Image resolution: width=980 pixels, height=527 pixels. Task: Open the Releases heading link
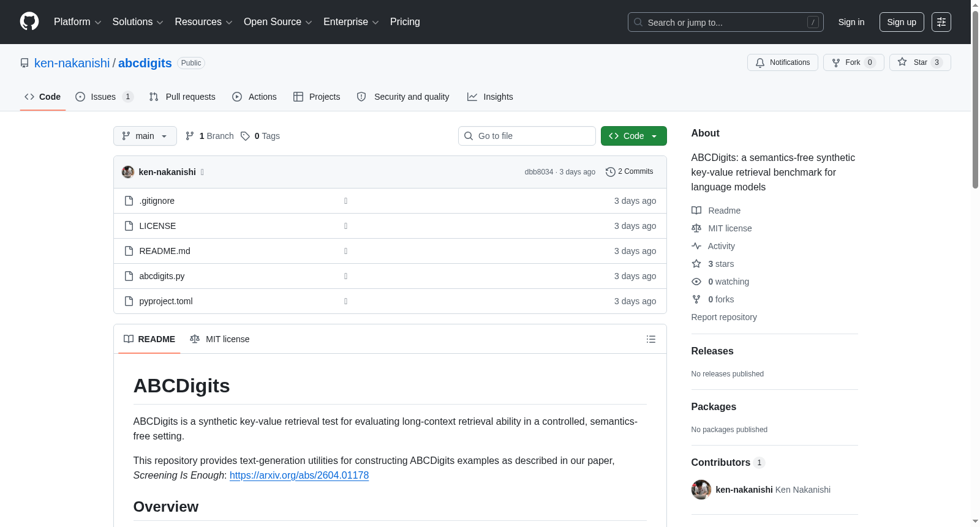tap(712, 351)
